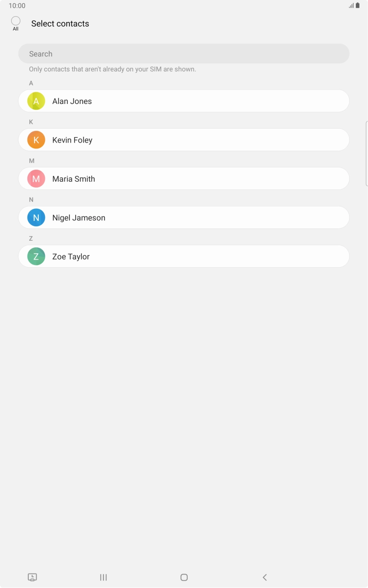368x588 pixels.
Task: Tap Maria Smith's pink avatar icon
Action: pyautogui.click(x=36, y=179)
